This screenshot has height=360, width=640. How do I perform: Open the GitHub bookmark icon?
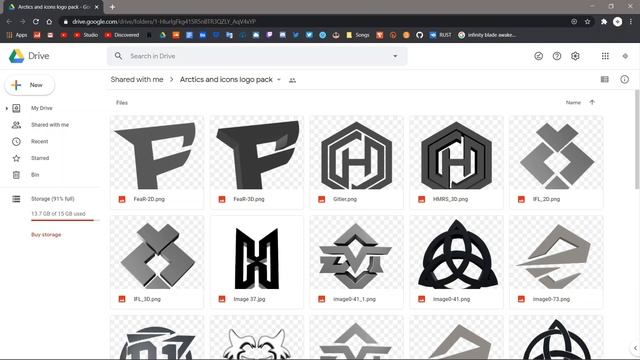click(420, 35)
